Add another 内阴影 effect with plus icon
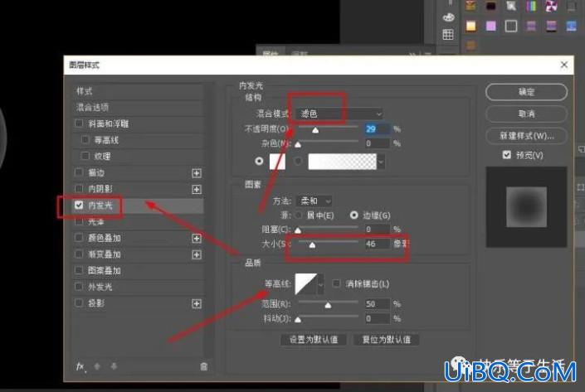The width and height of the screenshot is (585, 392). click(x=197, y=189)
